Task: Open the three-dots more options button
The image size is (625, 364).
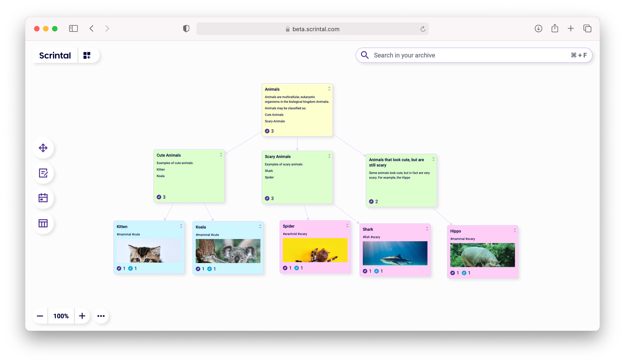Action: (x=101, y=316)
